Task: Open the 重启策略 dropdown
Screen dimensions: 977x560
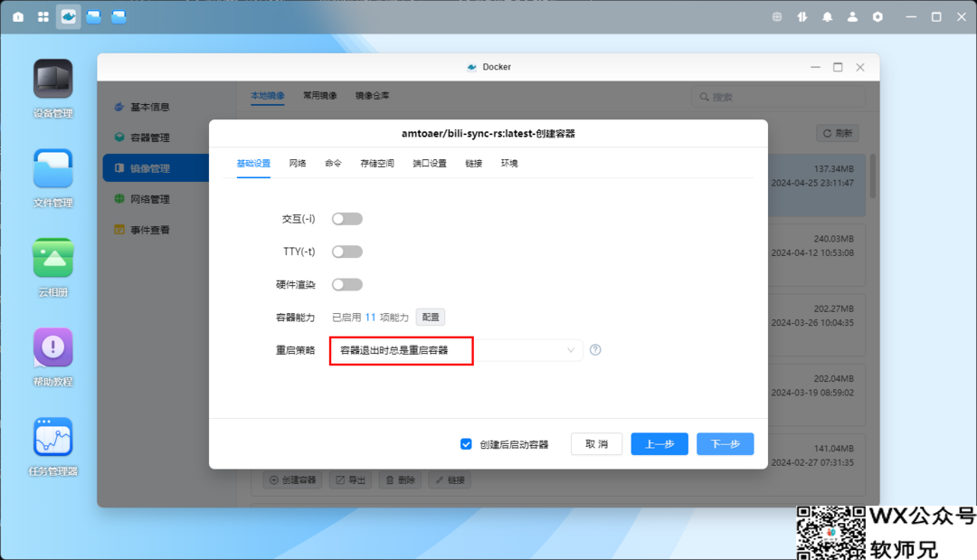Action: click(x=456, y=350)
